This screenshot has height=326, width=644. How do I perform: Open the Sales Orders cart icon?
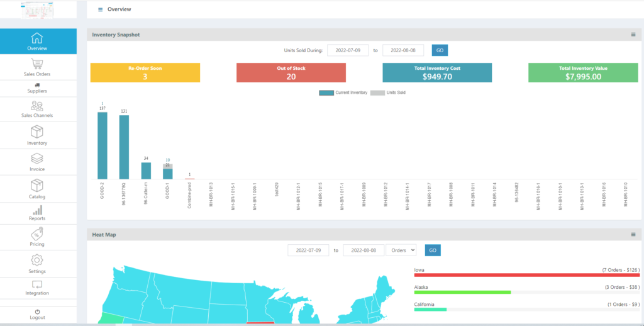(37, 64)
